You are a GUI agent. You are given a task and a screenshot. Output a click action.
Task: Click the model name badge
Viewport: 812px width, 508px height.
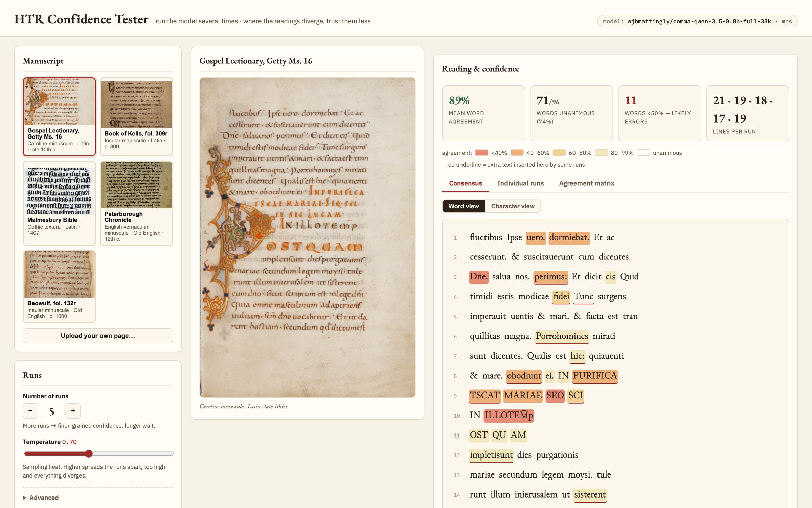[x=697, y=21]
